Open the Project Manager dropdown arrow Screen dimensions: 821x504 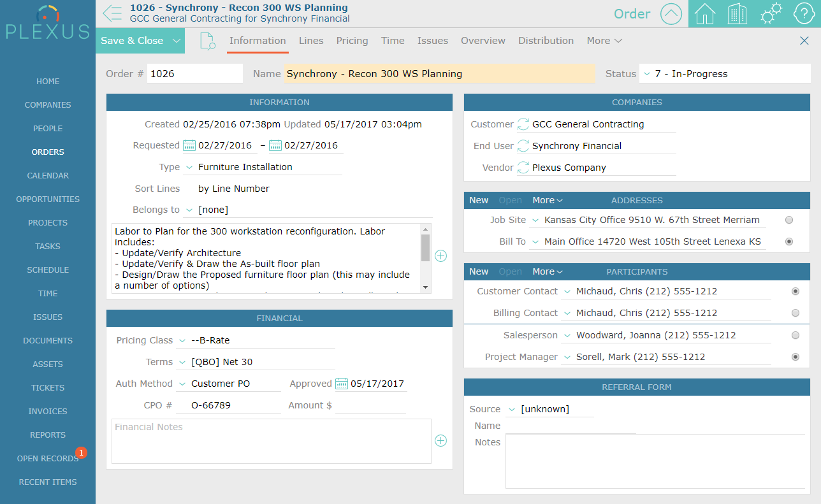click(567, 357)
